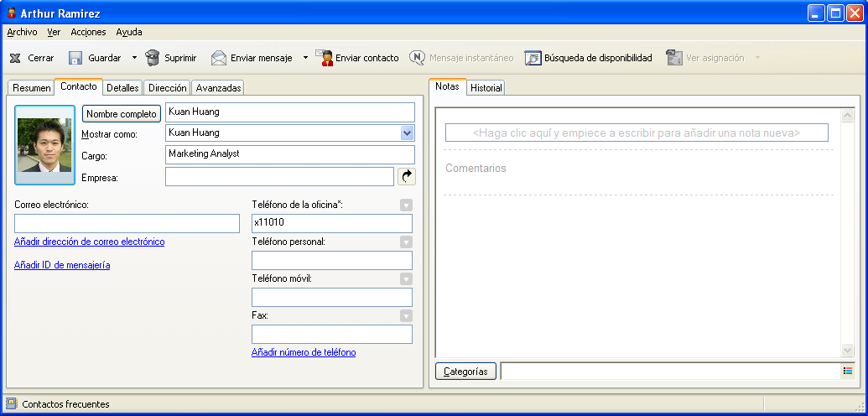Viewport: 868px width, 416px height.
Task: Click the full name field containing Kuan Huang
Action: (290, 112)
